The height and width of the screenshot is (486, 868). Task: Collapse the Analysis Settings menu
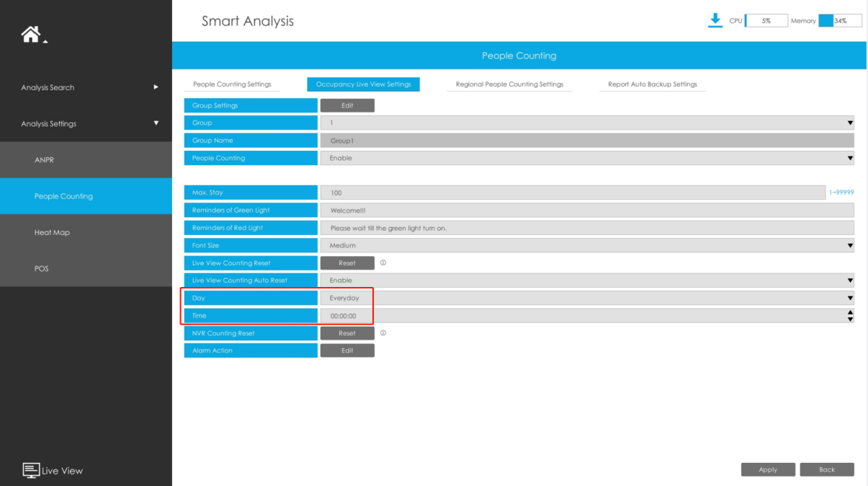[x=156, y=123]
